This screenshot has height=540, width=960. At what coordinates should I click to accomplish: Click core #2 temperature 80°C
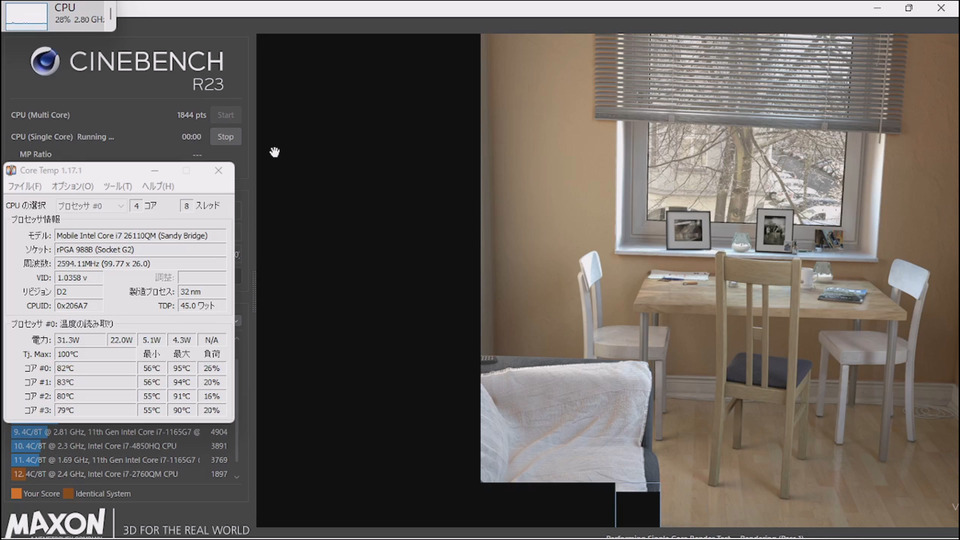pos(95,396)
